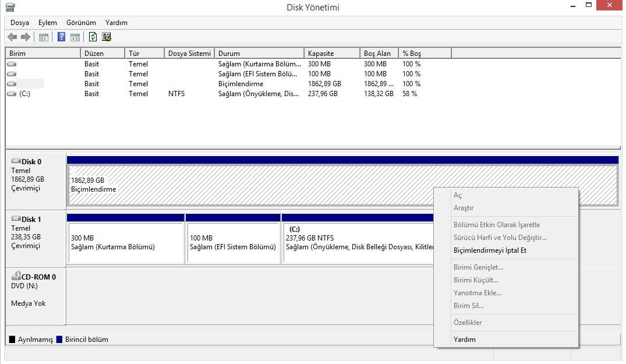Screen dimensions: 626x364
Task: Click the black Ayrılmamış legend swatch
Action: click(x=12, y=340)
